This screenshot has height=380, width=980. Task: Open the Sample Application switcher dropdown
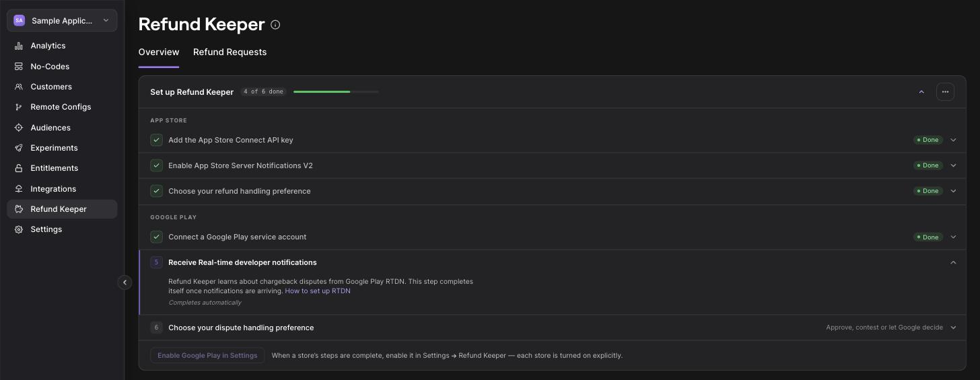pyautogui.click(x=62, y=21)
